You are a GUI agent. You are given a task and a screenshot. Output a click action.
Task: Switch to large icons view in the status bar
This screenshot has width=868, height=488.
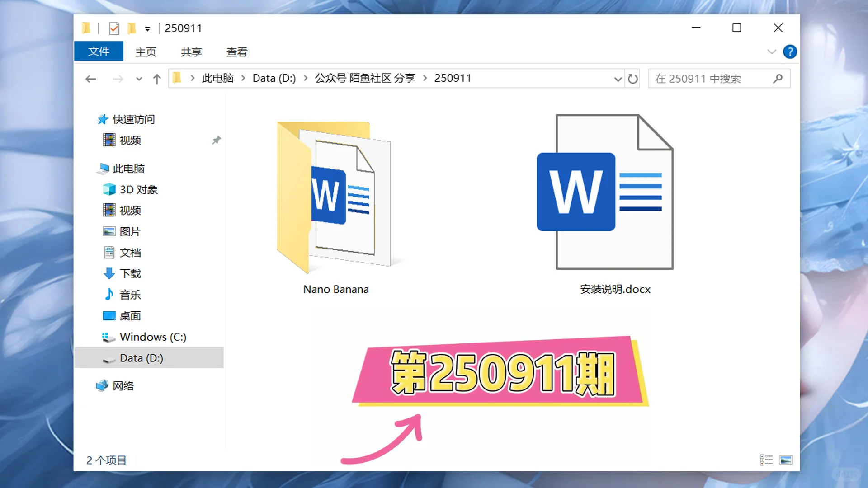point(786,460)
